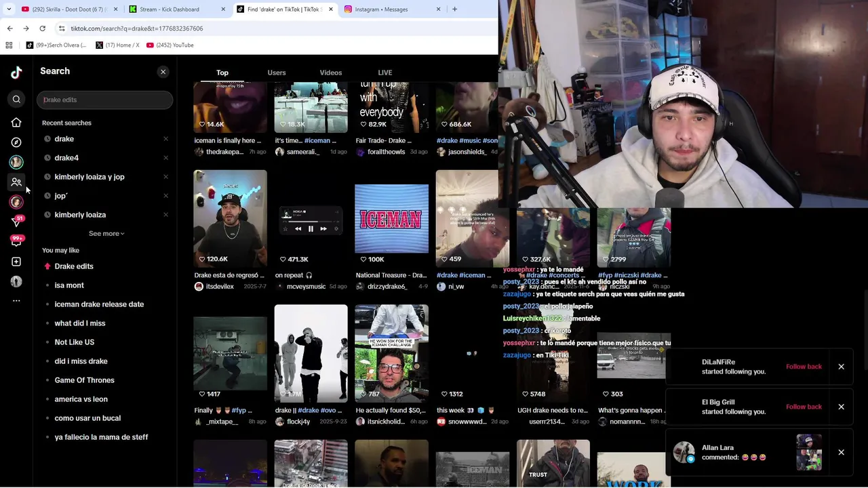Remove 'drake4' from recent searches
The image size is (868, 488).
point(165,158)
